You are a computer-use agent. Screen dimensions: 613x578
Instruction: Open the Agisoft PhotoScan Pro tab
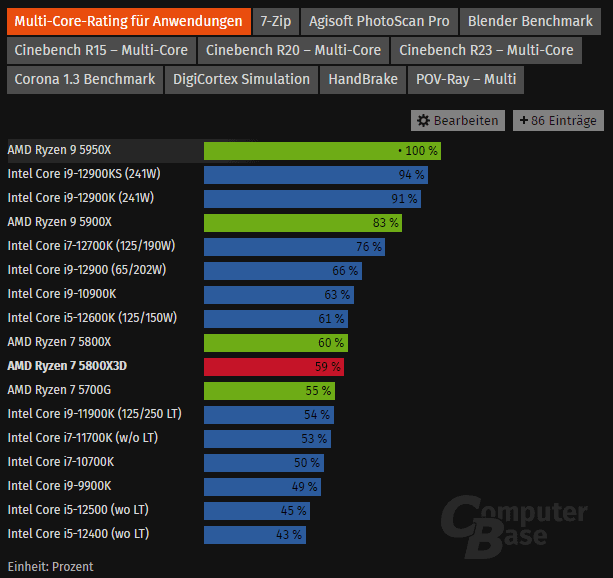(379, 22)
